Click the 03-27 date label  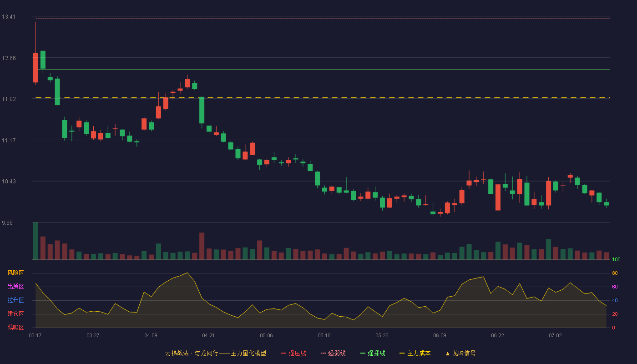(x=93, y=335)
